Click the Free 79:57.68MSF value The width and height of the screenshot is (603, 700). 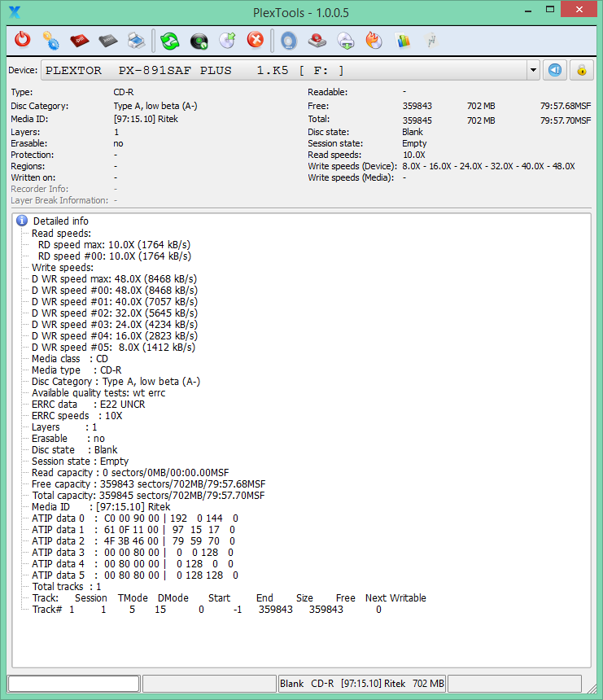point(566,106)
